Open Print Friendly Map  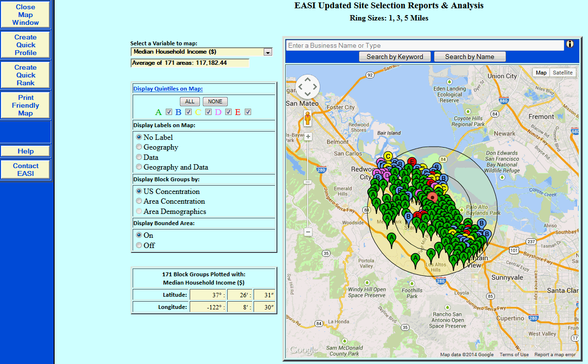(x=25, y=105)
